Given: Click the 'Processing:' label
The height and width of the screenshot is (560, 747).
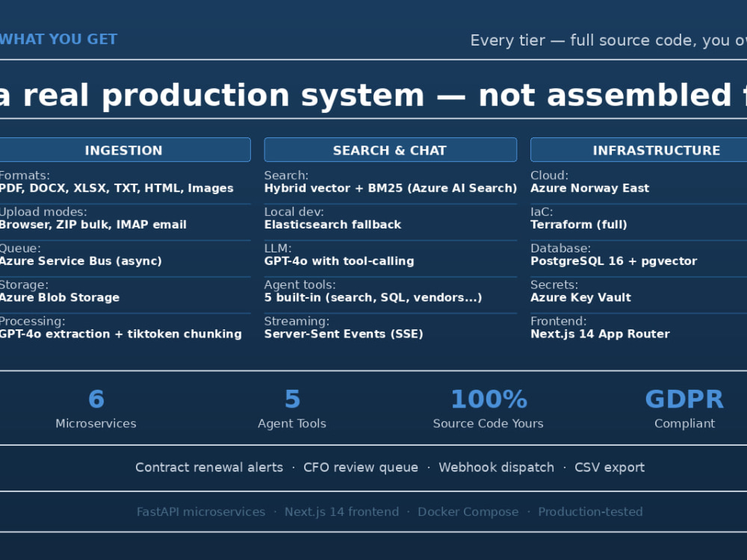Looking at the screenshot, I should click(x=32, y=321).
